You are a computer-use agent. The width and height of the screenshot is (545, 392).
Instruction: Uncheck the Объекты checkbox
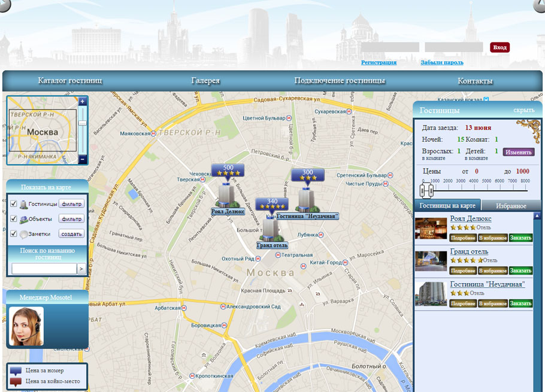(14, 219)
